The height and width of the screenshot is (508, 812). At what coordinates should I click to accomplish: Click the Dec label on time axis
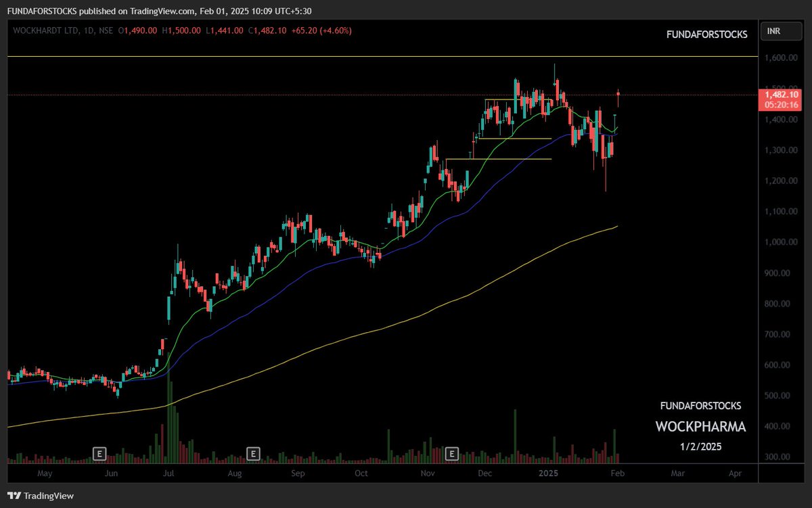(485, 474)
